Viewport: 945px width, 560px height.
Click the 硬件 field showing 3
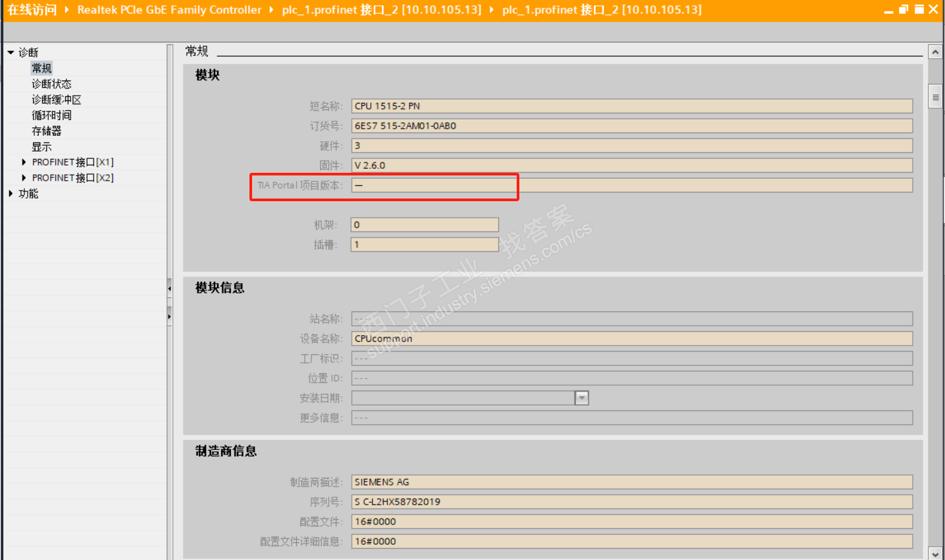pos(632,146)
